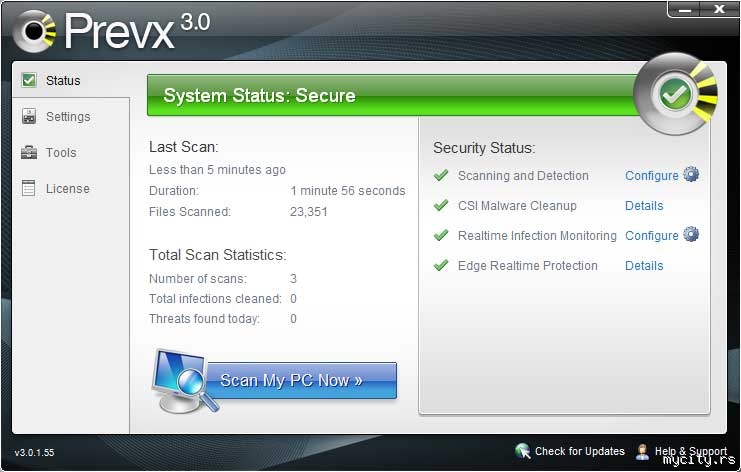Switch to the Tools tab
This screenshot has height=472, width=741.
point(61,153)
